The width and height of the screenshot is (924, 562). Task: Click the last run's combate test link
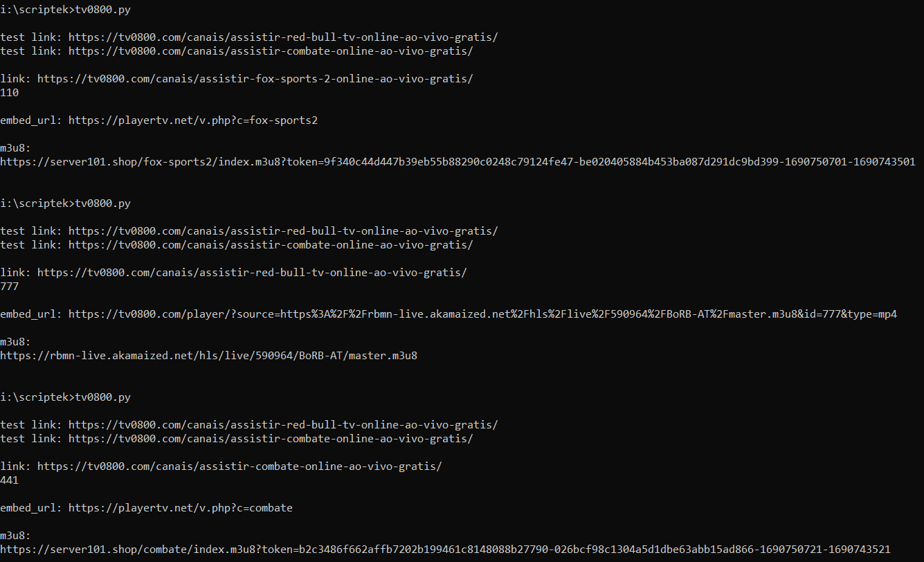(x=270, y=439)
